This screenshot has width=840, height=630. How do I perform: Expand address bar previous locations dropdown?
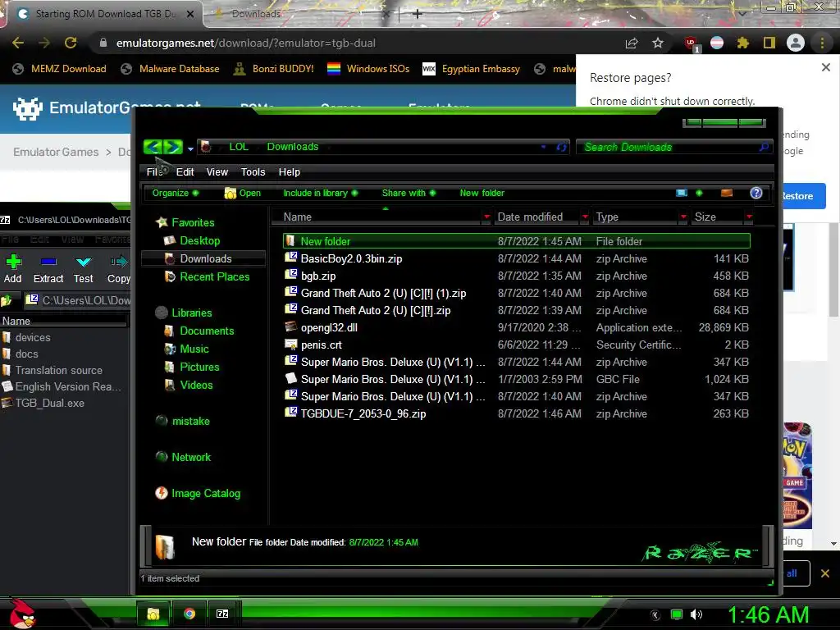pyautogui.click(x=544, y=147)
